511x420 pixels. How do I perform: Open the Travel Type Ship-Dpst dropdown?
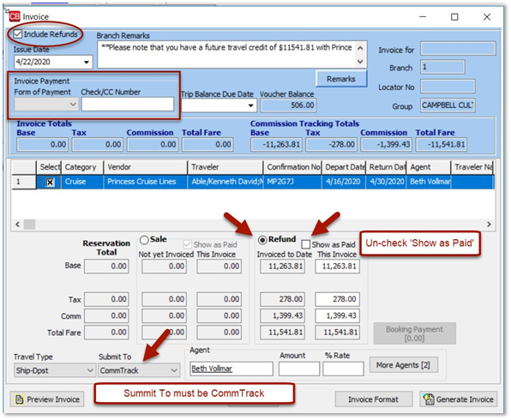tap(54, 370)
